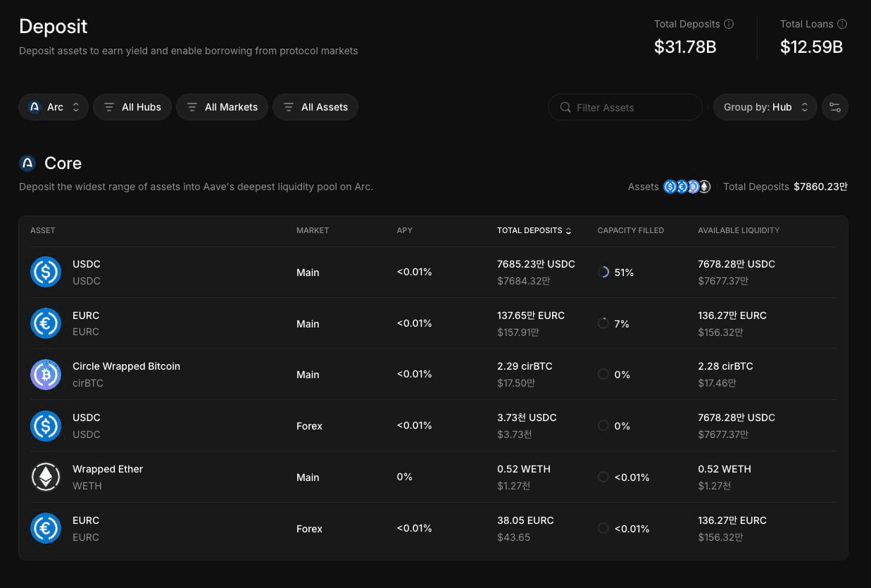Click the 3.73천 USDC deposits value
Image resolution: width=871 pixels, height=588 pixels.
(527, 418)
